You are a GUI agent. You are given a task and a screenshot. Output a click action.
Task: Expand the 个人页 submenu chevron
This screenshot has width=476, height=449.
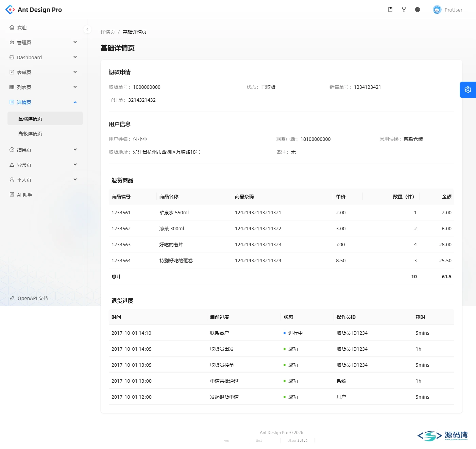pos(75,180)
